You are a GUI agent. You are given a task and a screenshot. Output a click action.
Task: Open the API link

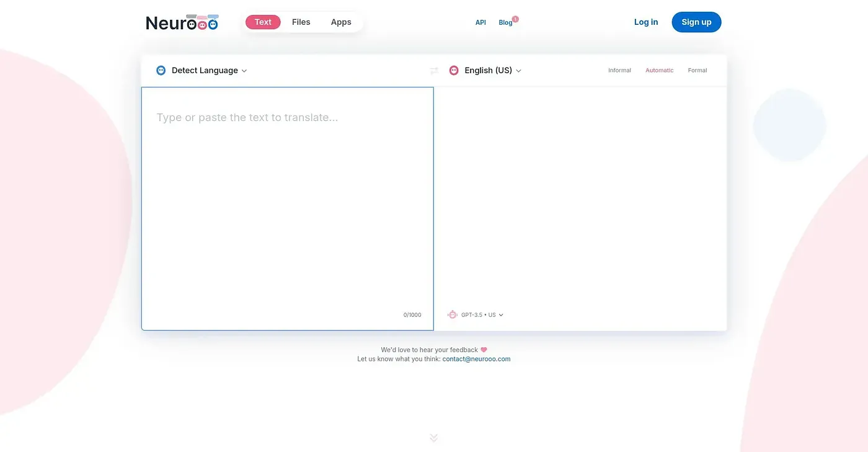tap(480, 22)
